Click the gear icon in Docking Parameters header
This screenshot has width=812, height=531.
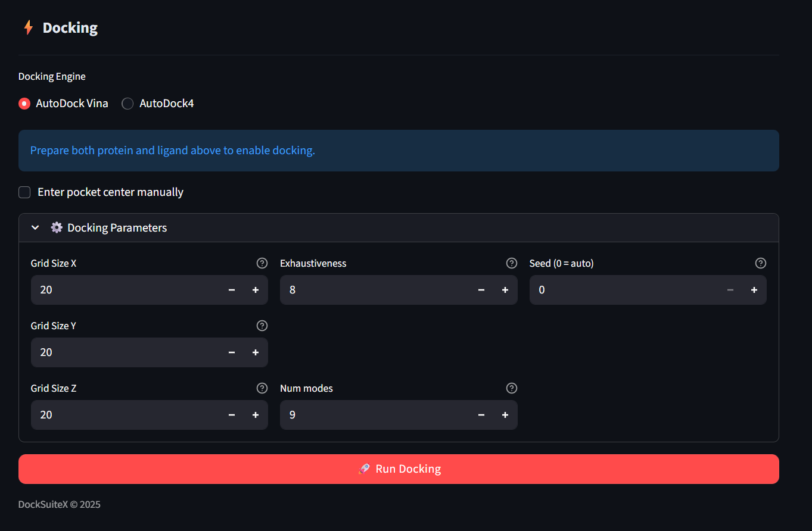coord(57,227)
